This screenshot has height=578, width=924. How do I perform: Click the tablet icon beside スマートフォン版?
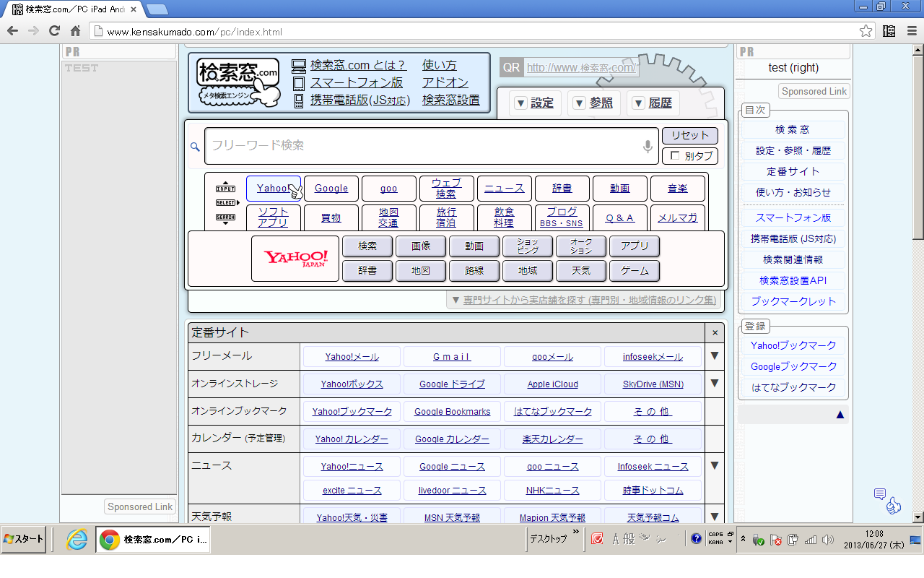click(299, 83)
